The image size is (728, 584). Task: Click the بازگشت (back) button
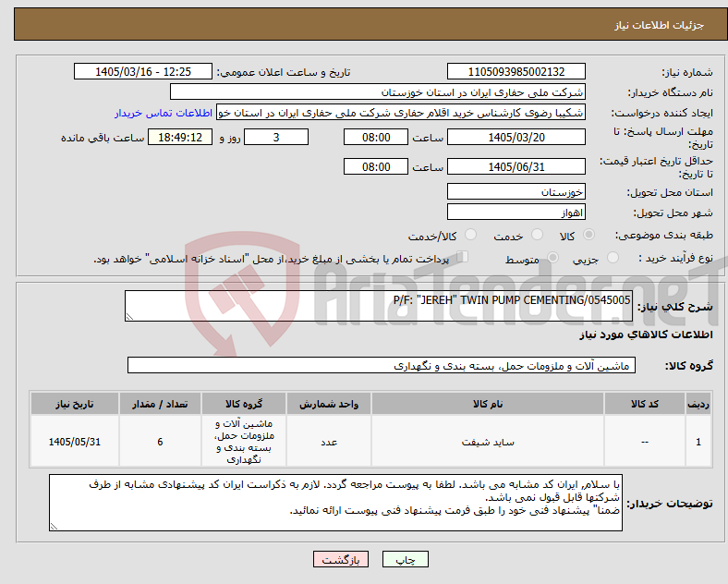[x=341, y=559]
